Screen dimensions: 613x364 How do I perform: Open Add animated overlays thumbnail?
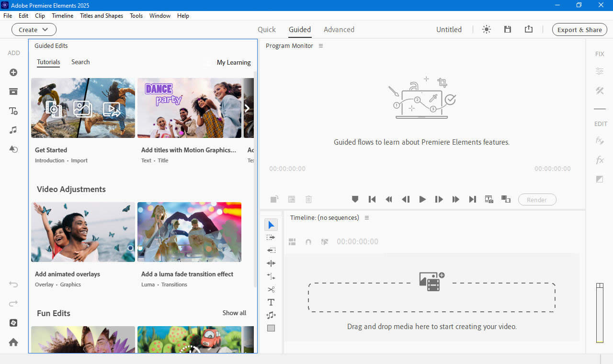[83, 232]
